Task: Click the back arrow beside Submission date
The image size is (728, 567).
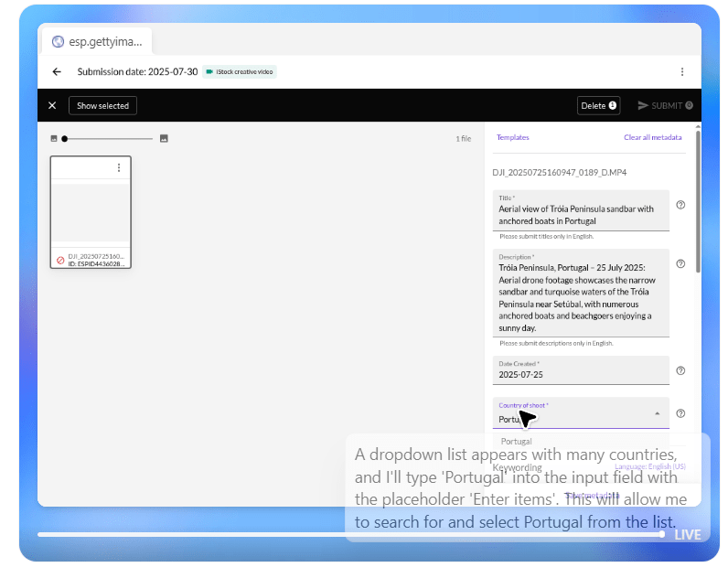Action: coord(57,71)
